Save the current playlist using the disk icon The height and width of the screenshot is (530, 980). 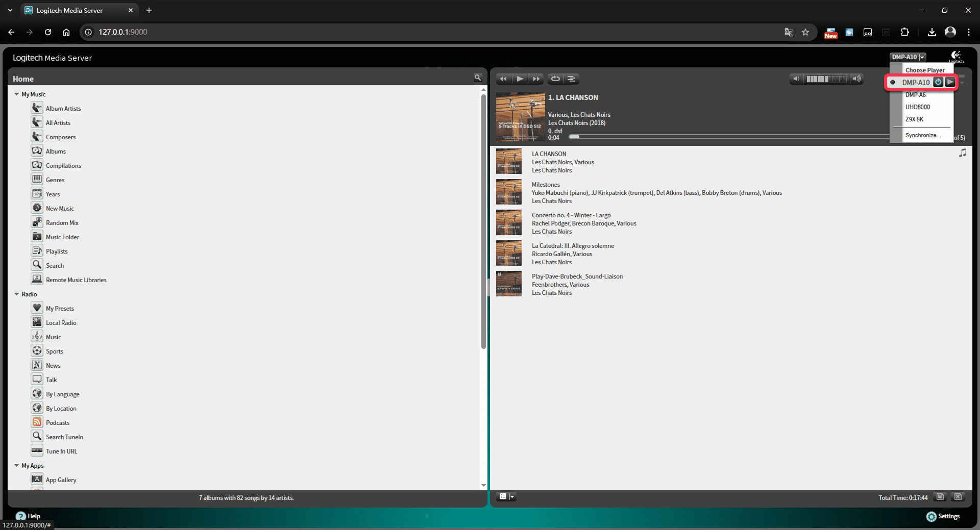(x=940, y=497)
